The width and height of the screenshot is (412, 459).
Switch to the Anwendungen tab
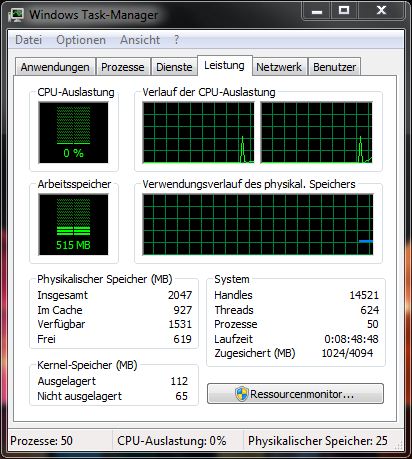point(55,67)
